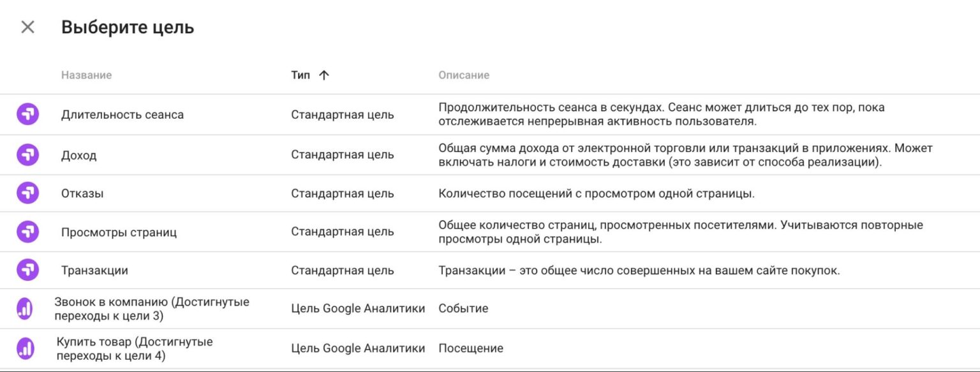Open the Транзакции goal

coord(96,270)
